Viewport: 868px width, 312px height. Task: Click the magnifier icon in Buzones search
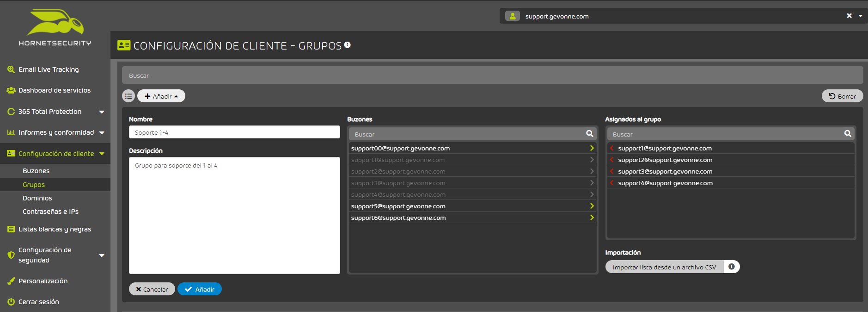pos(589,134)
